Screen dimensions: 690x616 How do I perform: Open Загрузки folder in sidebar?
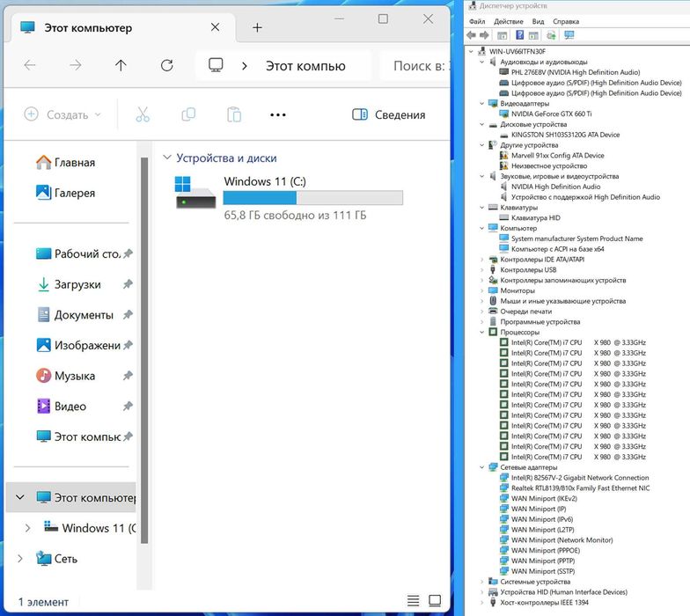tap(69, 284)
